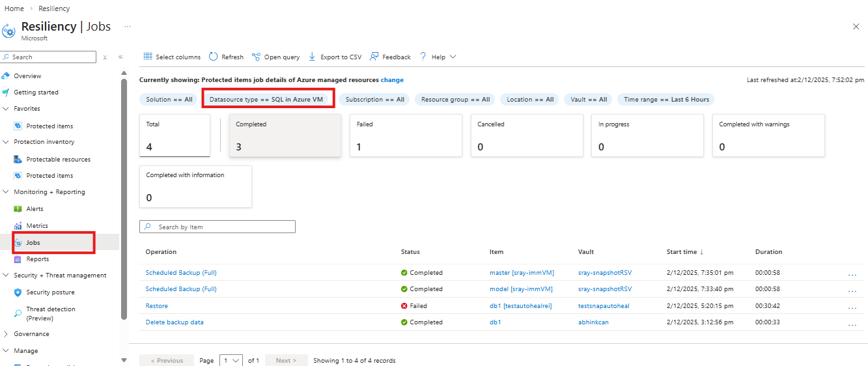868x366 pixels.
Task: Open the failed Restore operation link
Action: tap(157, 306)
